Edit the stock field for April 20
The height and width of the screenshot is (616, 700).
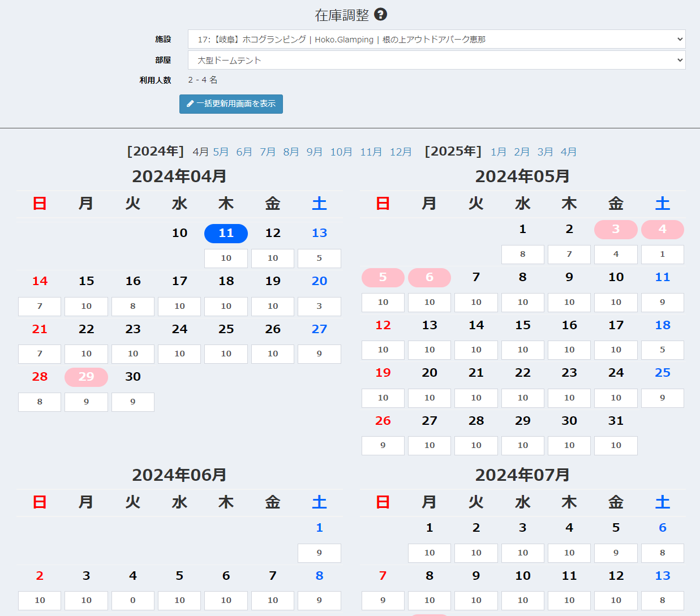(x=319, y=307)
